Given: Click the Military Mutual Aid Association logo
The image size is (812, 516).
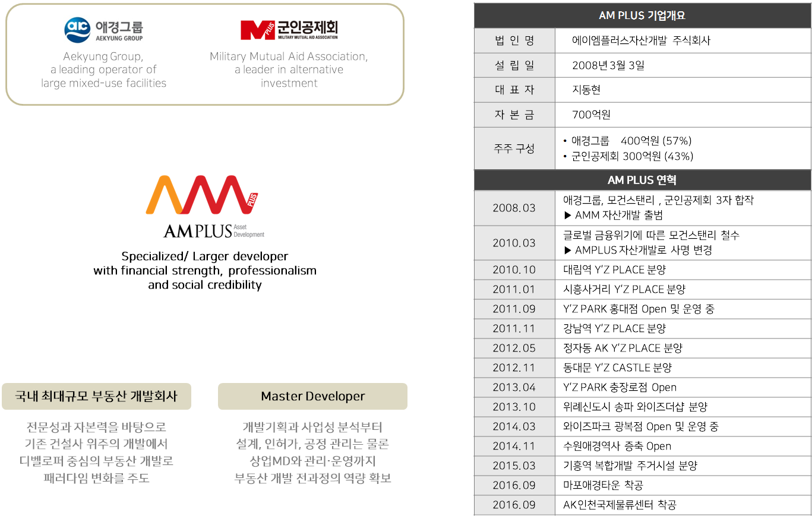Looking at the screenshot, I should (x=289, y=30).
